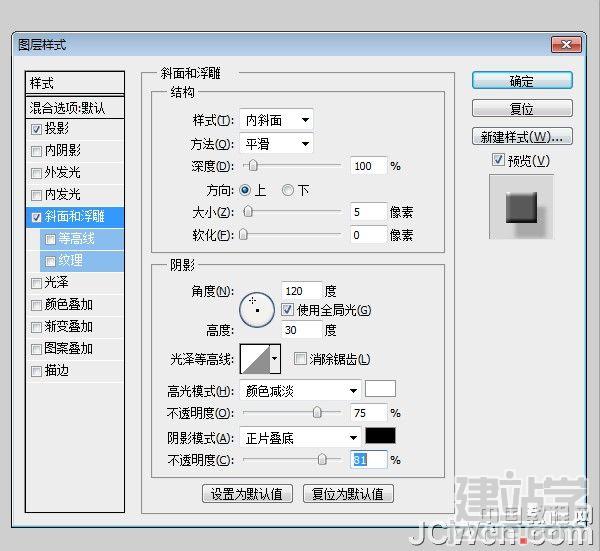Tick the 内发光 inner glow checkbox
Image resolution: width=600 pixels, height=551 pixels.
36,195
